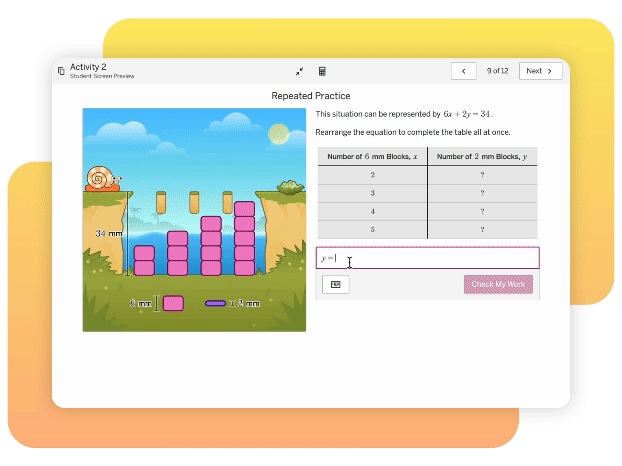Click the green bush on right cliff
The width and height of the screenshot is (622, 466).
[x=290, y=186]
